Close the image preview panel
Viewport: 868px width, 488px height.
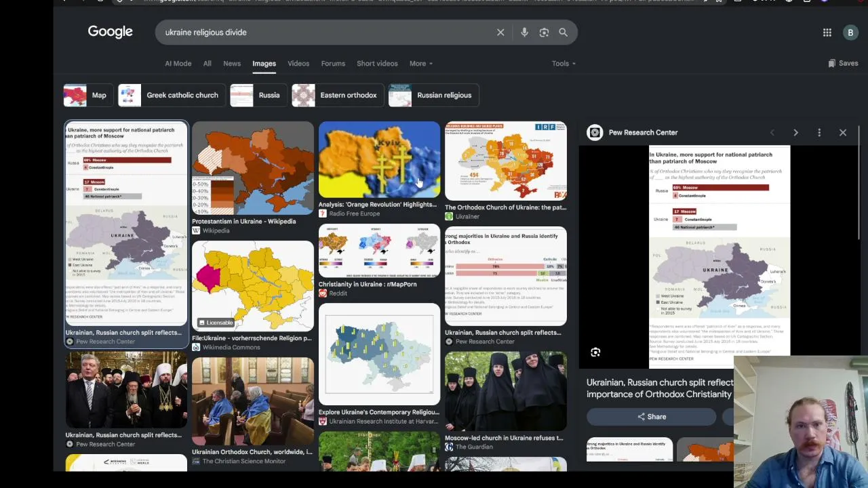843,133
